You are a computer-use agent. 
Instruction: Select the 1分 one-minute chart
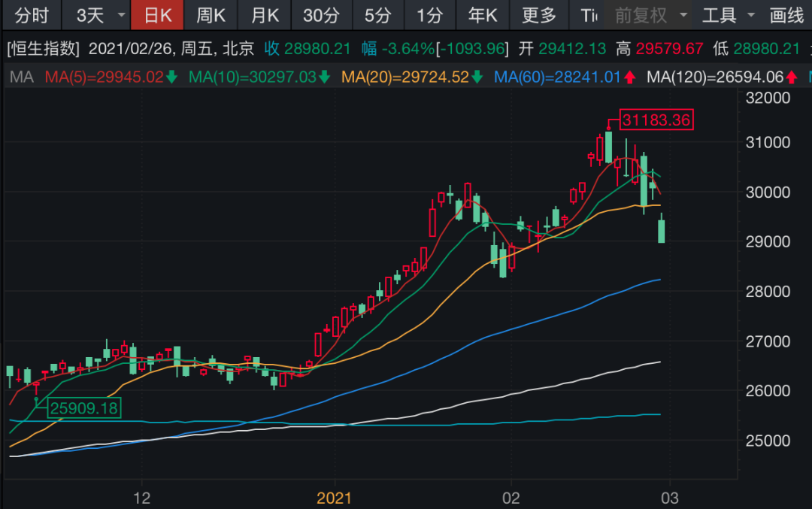tap(429, 14)
